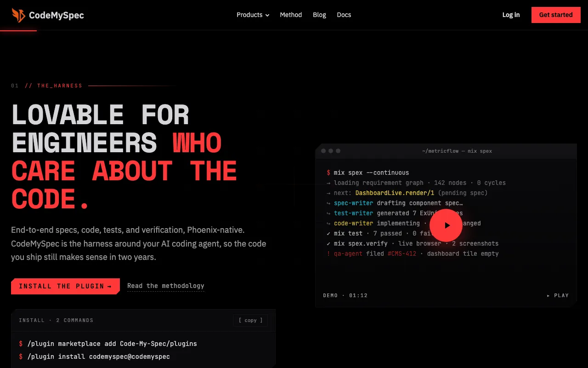The height and width of the screenshot is (368, 588).
Task: Open the Blog nav link
Action: (319, 15)
